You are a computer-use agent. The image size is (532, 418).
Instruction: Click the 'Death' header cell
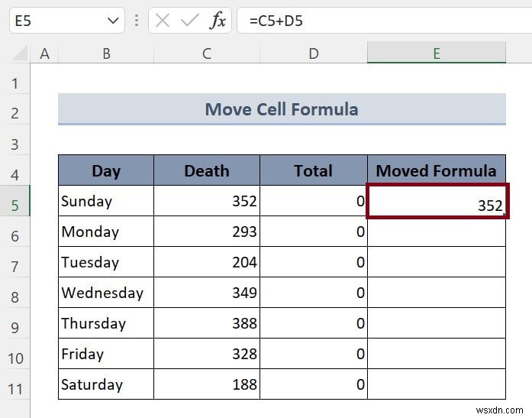(x=207, y=170)
